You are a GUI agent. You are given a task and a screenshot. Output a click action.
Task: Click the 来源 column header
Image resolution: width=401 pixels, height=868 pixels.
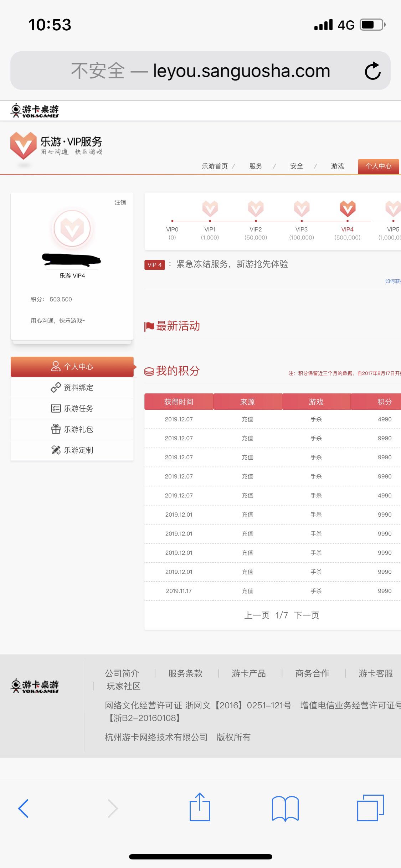pos(247,402)
